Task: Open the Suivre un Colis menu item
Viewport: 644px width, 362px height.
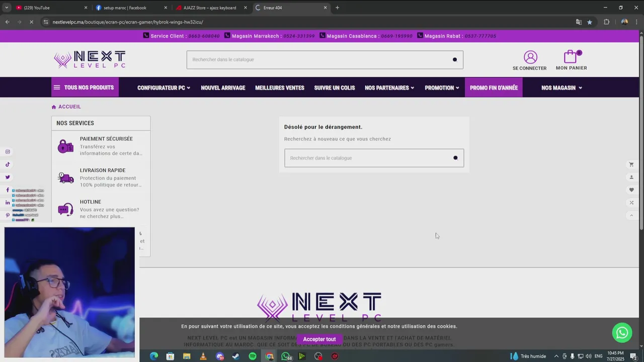Action: (x=335, y=88)
